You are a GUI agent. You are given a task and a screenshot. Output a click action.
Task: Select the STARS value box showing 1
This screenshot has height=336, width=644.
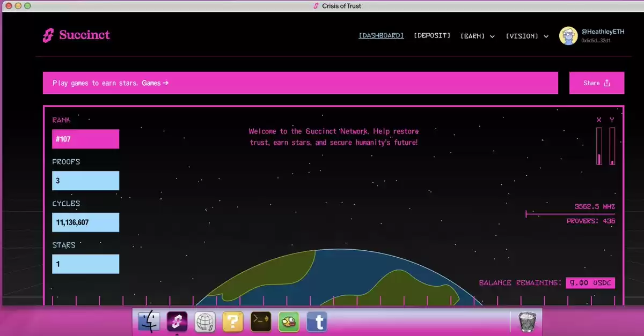[x=86, y=264]
